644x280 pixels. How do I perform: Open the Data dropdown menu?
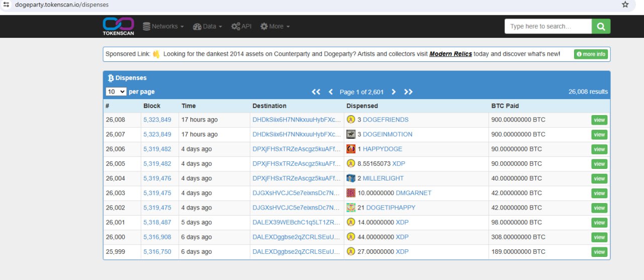tap(207, 26)
